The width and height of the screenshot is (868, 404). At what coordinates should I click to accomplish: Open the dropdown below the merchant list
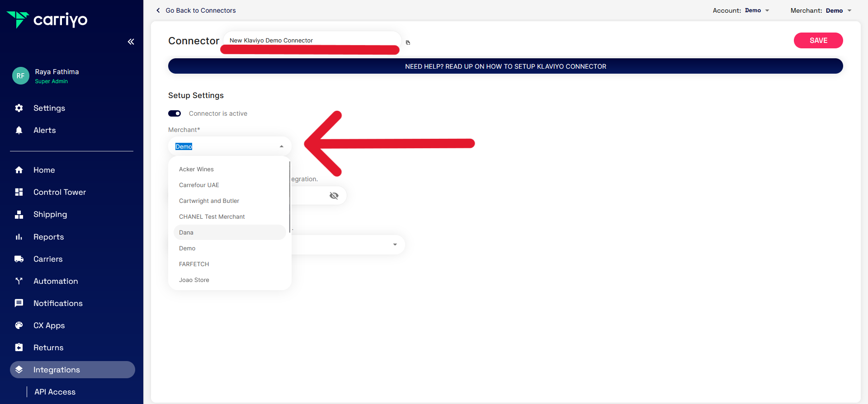coord(395,244)
